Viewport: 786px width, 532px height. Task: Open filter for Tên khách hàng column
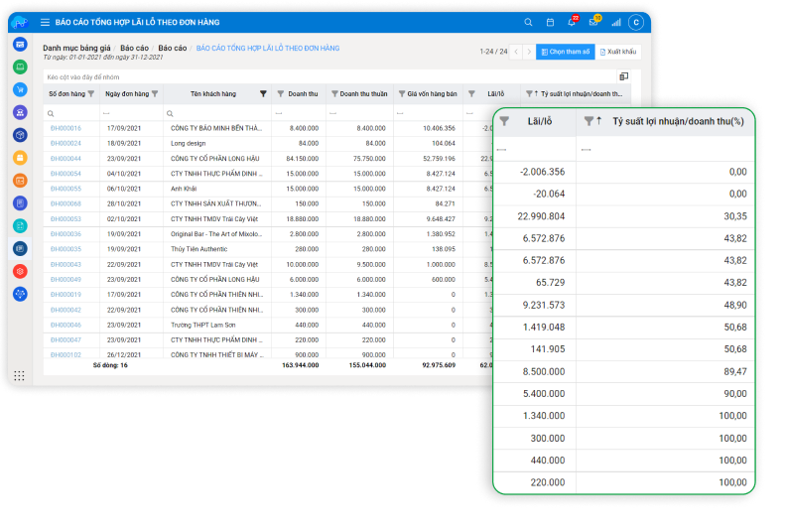coord(263,94)
